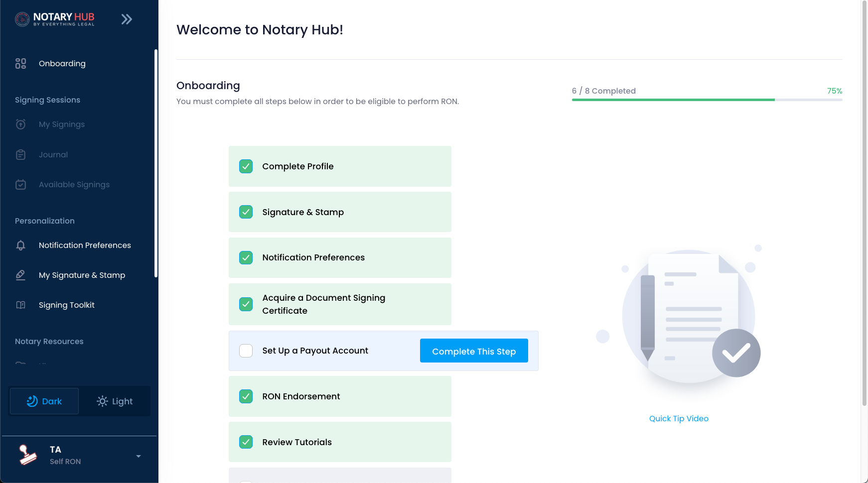Toggle the Complete Profile checkbox
Viewport: 868px width, 483px height.
[x=246, y=166]
